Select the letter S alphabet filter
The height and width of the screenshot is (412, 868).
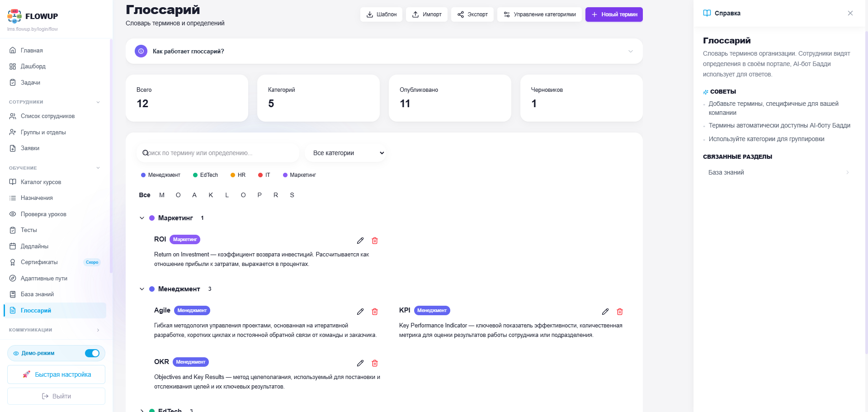(x=292, y=195)
